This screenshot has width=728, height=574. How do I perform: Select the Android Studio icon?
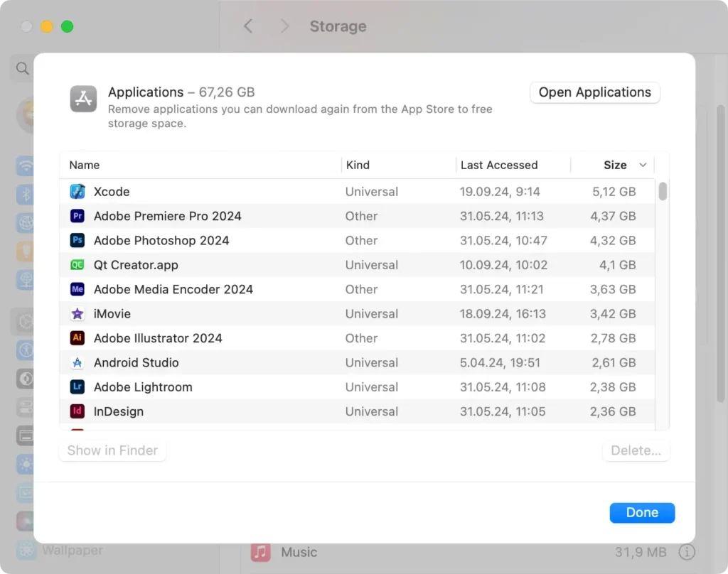click(x=77, y=363)
